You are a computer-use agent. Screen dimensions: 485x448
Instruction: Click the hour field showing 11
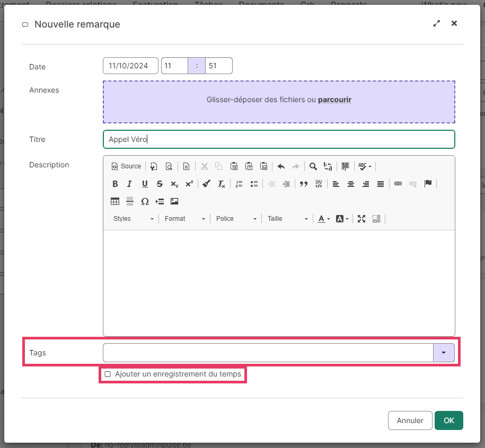174,66
